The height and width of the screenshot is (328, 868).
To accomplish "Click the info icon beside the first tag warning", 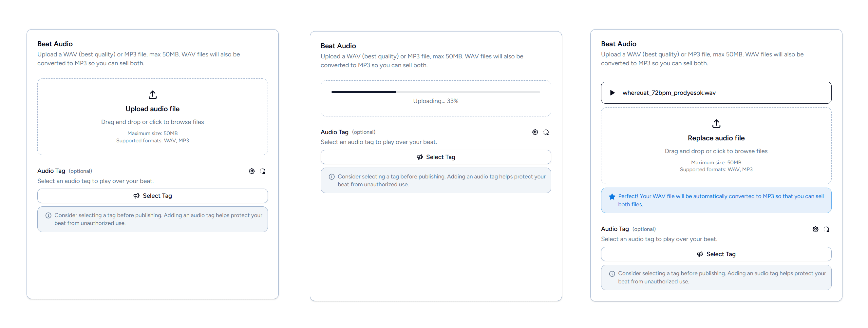I will pos(48,215).
